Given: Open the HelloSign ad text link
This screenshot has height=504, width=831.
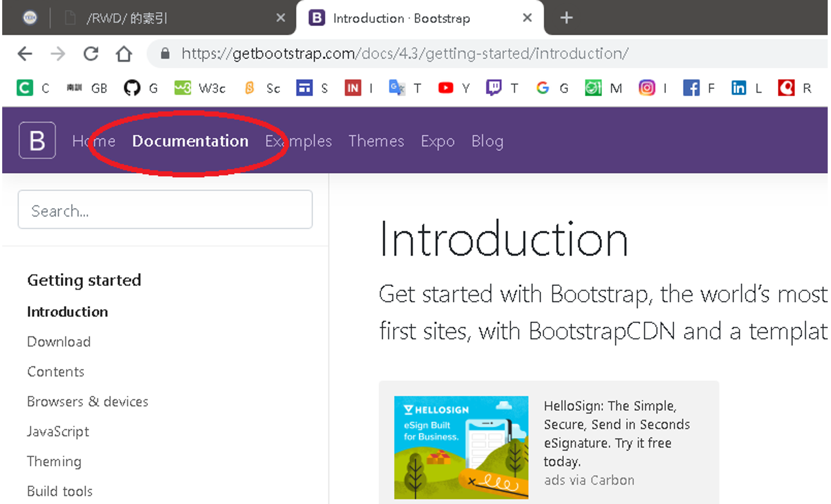Looking at the screenshot, I should [617, 433].
